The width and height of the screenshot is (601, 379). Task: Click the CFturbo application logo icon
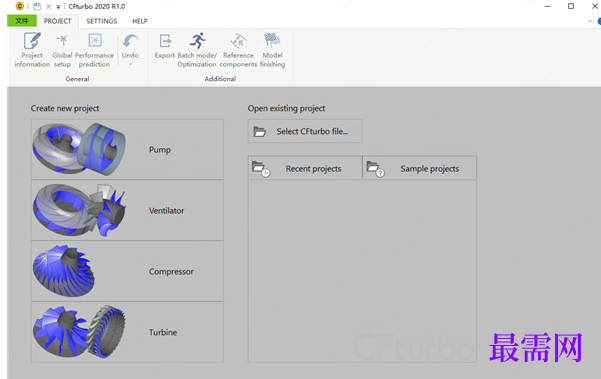[x=20, y=6]
